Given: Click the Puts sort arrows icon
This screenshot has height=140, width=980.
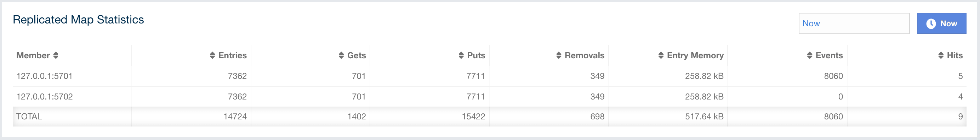Looking at the screenshot, I should pyautogui.click(x=461, y=55).
